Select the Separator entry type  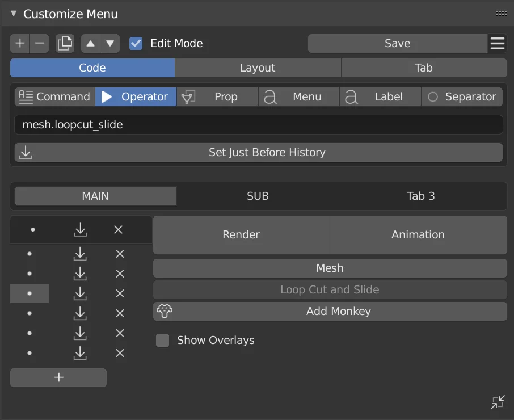coord(462,96)
